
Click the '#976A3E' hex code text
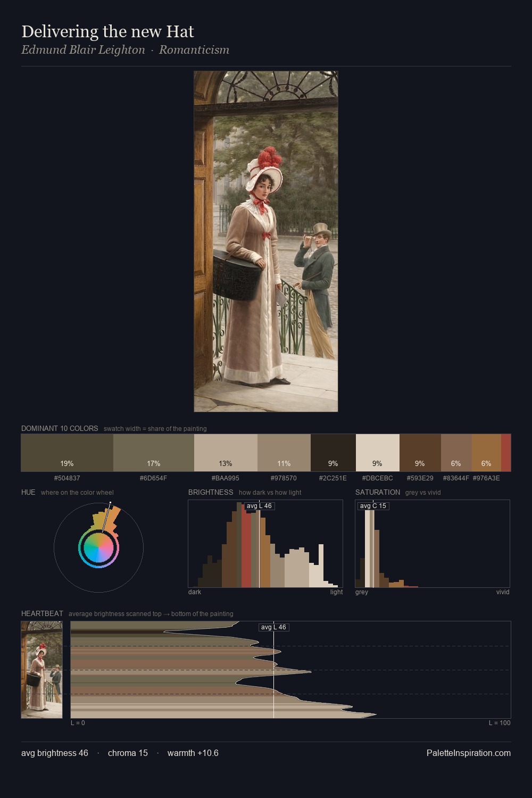(x=486, y=478)
